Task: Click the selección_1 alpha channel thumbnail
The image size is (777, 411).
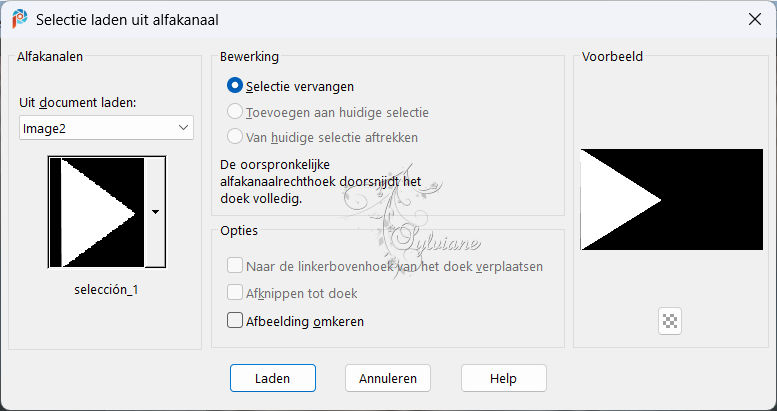Action: 97,212
